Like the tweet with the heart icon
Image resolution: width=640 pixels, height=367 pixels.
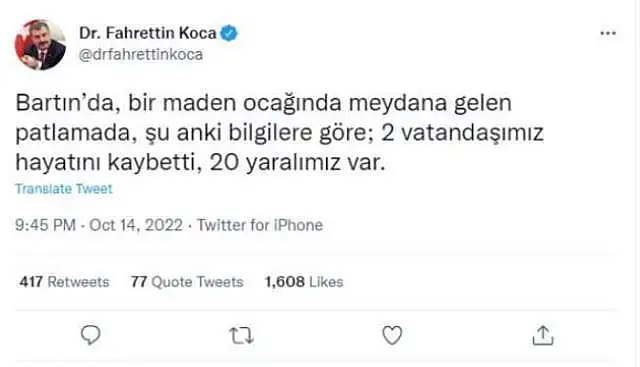[392, 336]
